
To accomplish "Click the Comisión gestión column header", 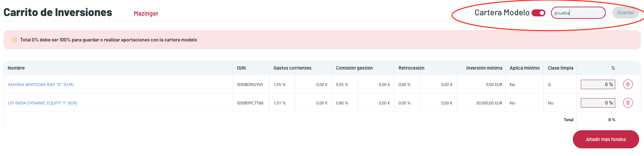I will click(x=354, y=68).
